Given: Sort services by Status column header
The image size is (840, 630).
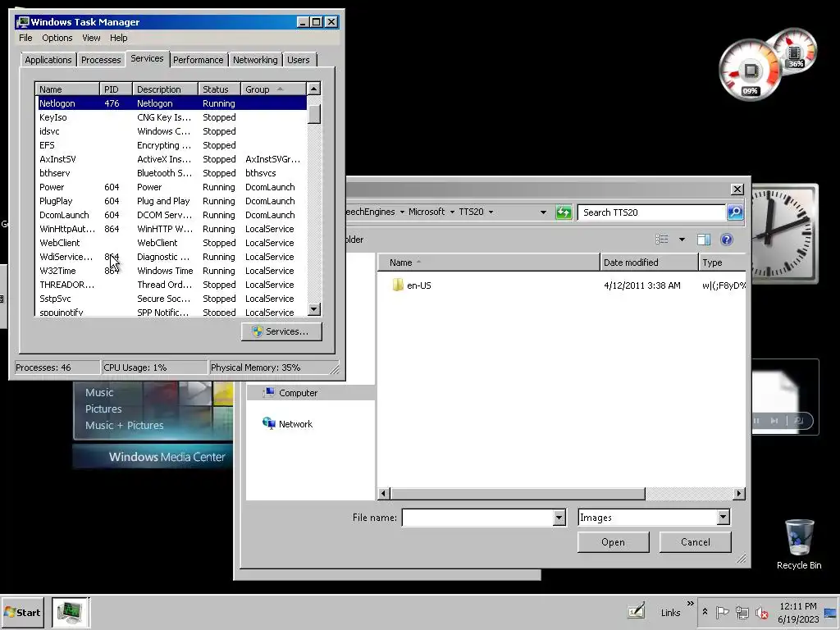Looking at the screenshot, I should (x=219, y=89).
